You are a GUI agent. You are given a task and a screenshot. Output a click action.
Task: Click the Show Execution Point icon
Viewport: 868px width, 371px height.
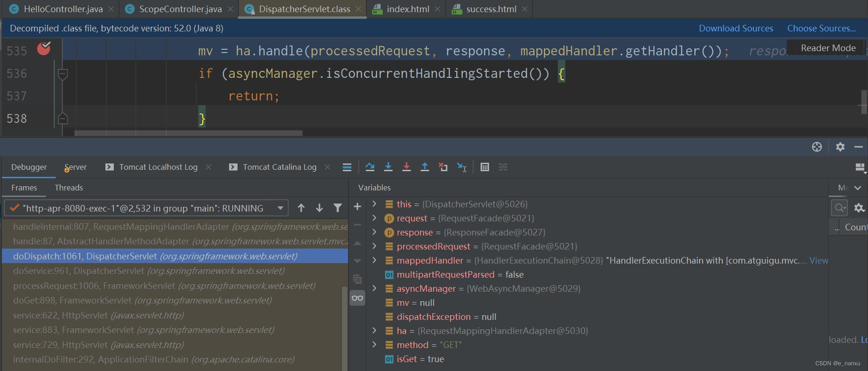click(x=347, y=167)
